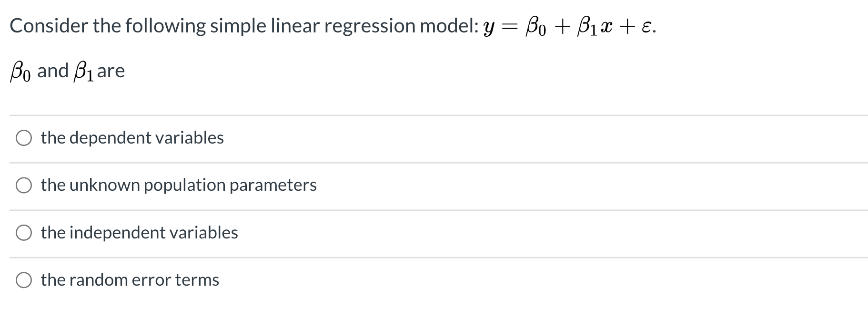Select the 'unknown population parameters' radio button
The width and height of the screenshot is (868, 310).
[24, 186]
